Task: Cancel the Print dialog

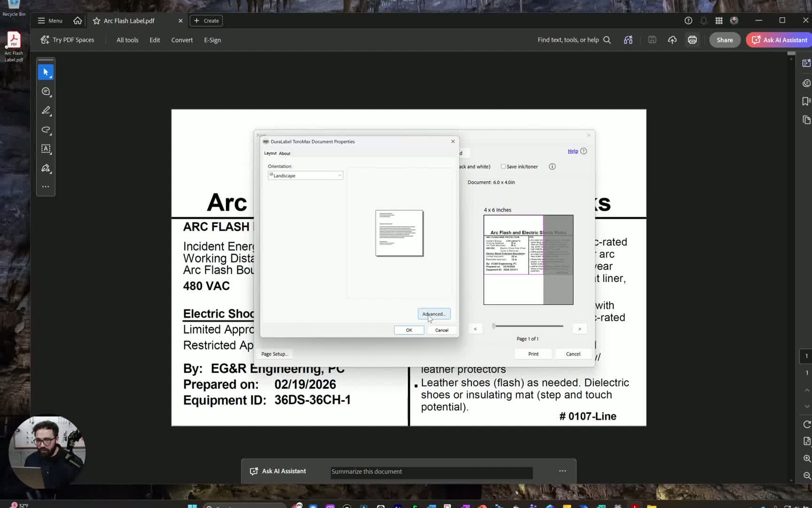Action: (x=573, y=354)
